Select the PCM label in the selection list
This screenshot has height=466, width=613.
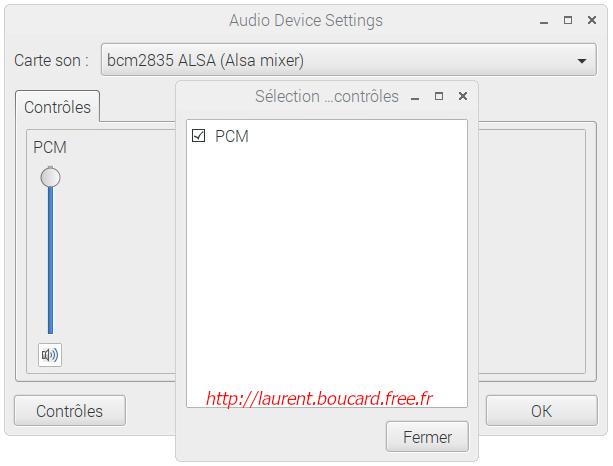click(x=232, y=136)
